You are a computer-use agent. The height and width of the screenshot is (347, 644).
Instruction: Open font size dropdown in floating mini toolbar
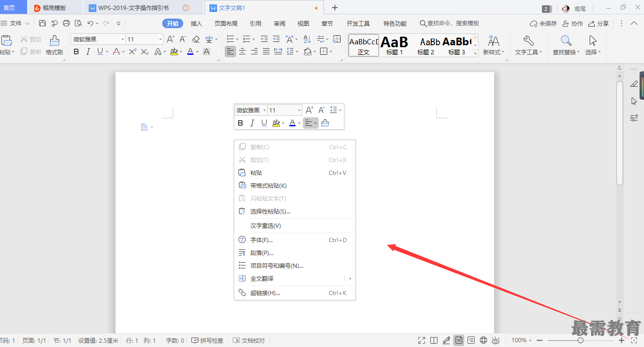tap(299, 110)
